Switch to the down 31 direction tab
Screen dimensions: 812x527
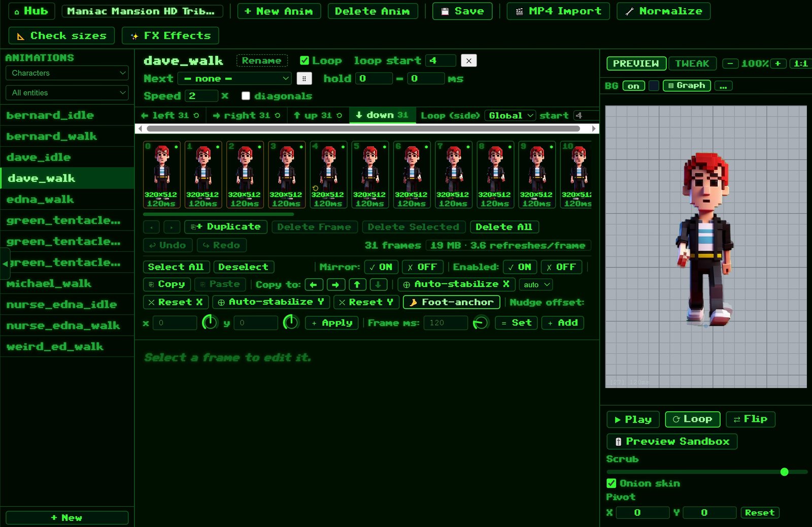click(x=382, y=116)
